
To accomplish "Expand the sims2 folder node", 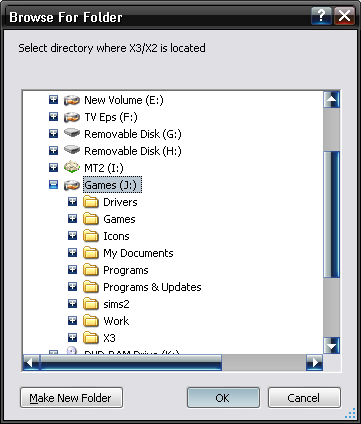I will (x=72, y=304).
